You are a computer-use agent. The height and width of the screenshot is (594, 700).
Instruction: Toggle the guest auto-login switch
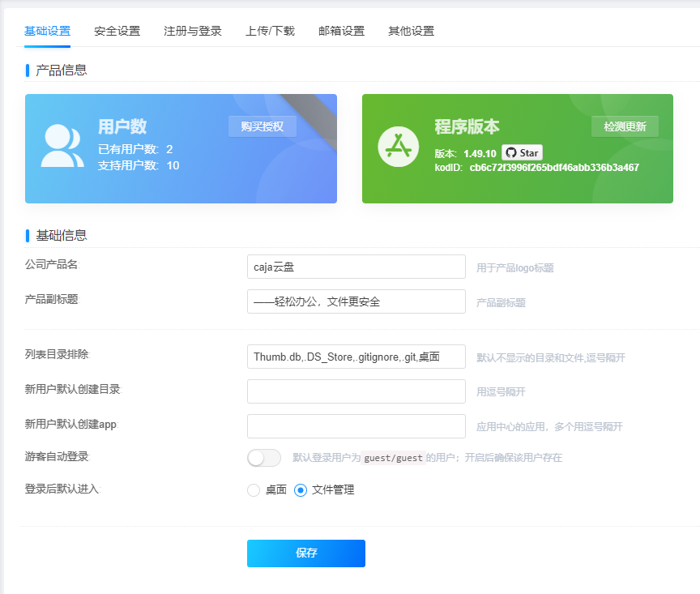point(263,458)
